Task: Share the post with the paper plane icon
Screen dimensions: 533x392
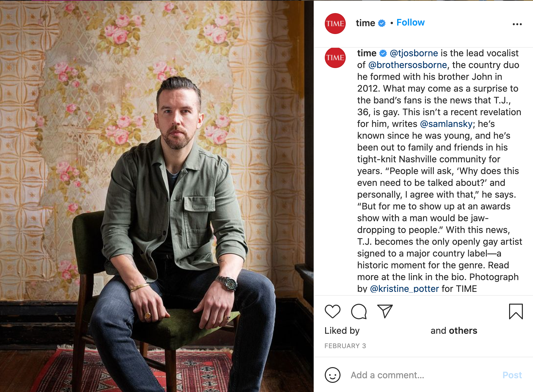Action: [385, 311]
